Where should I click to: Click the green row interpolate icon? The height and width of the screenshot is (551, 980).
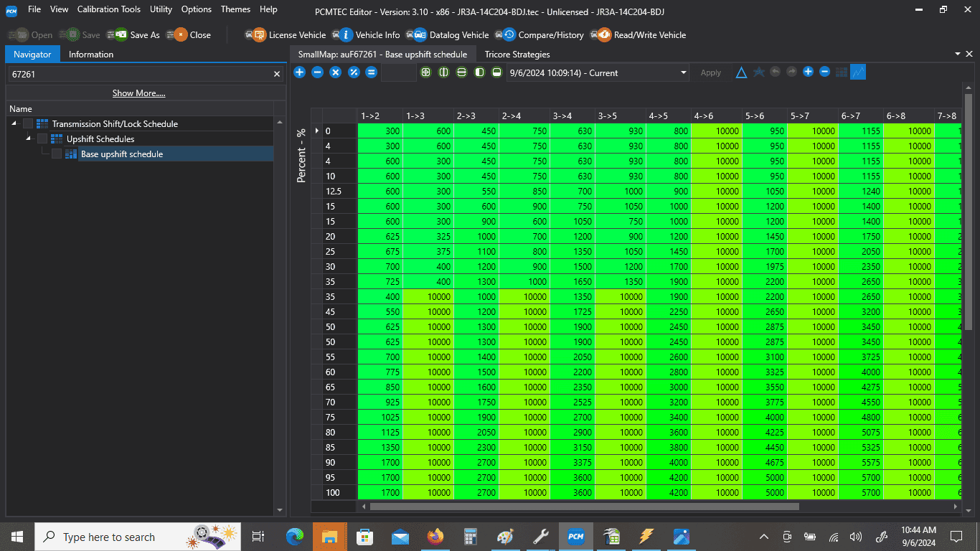[x=461, y=72]
